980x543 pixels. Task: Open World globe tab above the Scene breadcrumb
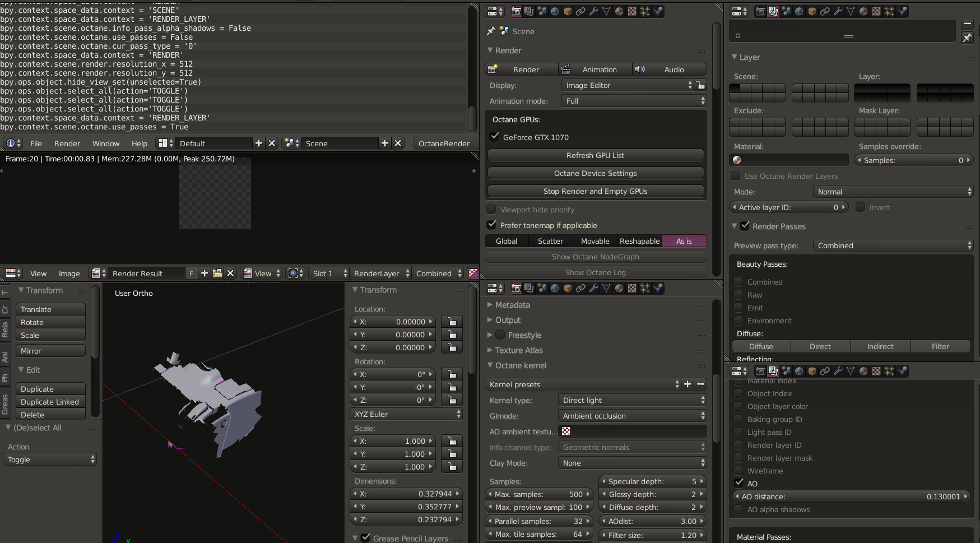pyautogui.click(x=555, y=11)
